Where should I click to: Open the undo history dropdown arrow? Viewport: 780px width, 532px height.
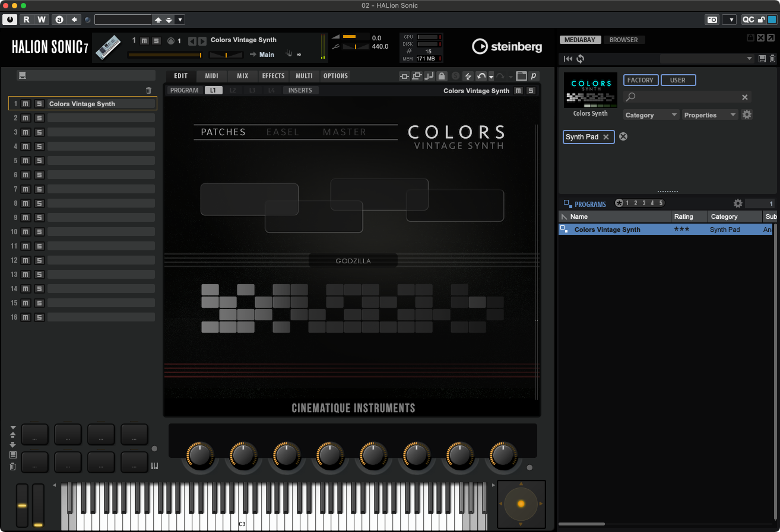click(491, 77)
